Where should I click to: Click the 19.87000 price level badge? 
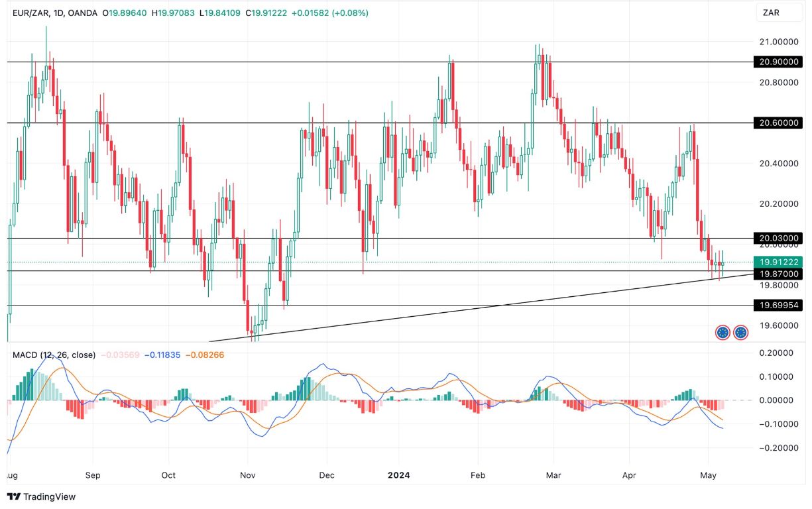[778, 274]
